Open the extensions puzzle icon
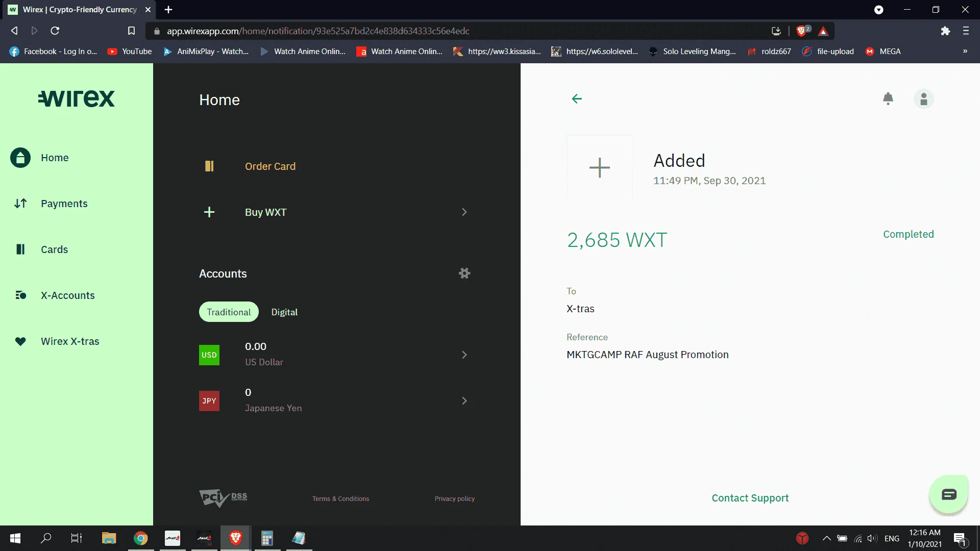 click(945, 31)
